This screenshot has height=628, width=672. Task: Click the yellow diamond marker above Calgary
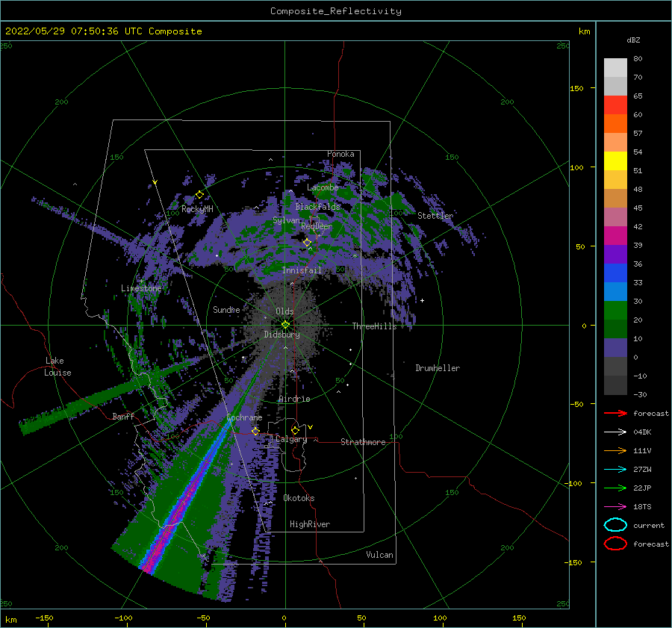[295, 430]
